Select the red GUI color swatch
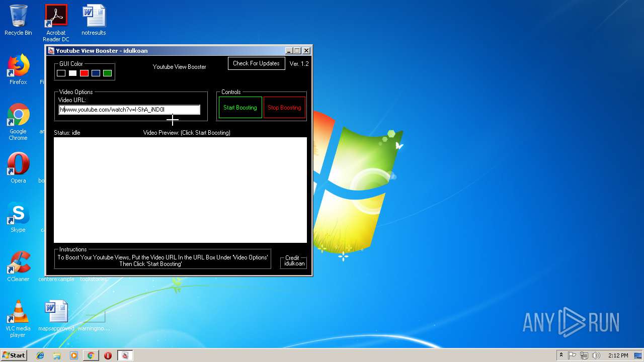 84,73
